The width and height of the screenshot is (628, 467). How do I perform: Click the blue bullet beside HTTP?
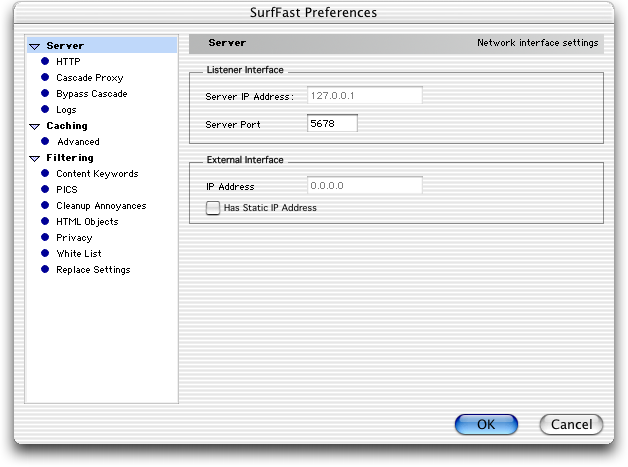[45, 61]
